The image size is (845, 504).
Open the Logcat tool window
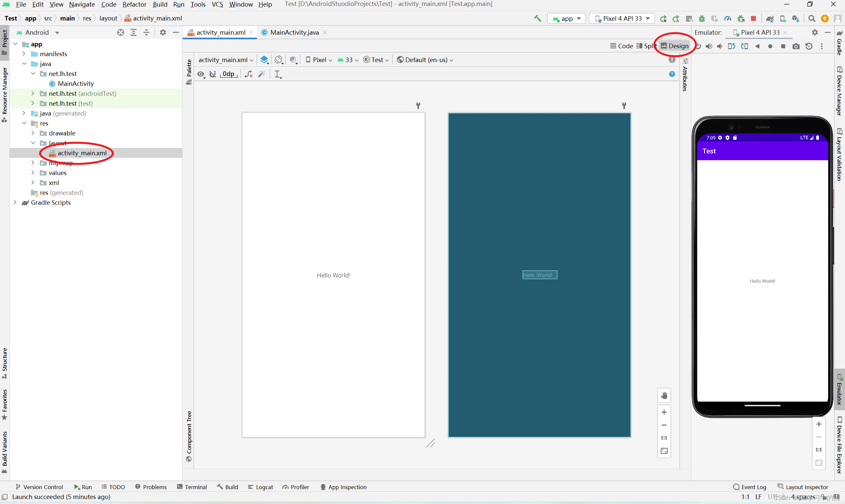pyautogui.click(x=261, y=487)
